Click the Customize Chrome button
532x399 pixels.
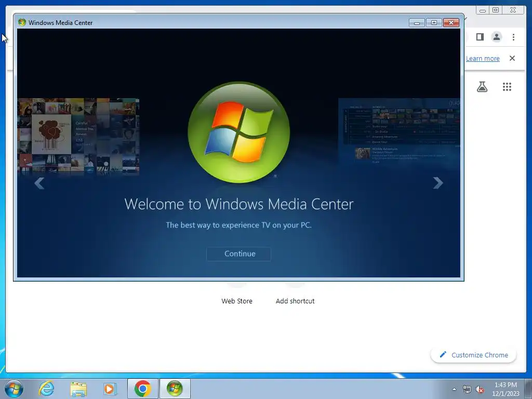point(474,355)
